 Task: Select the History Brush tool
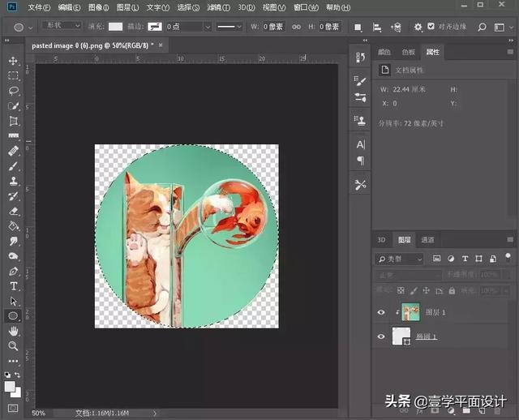(13, 196)
